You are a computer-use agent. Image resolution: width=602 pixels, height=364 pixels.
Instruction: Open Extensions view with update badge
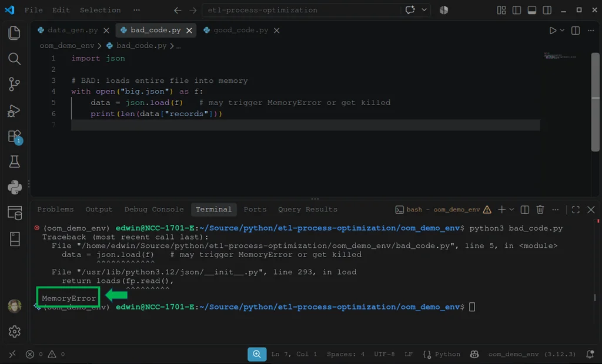coord(15,137)
